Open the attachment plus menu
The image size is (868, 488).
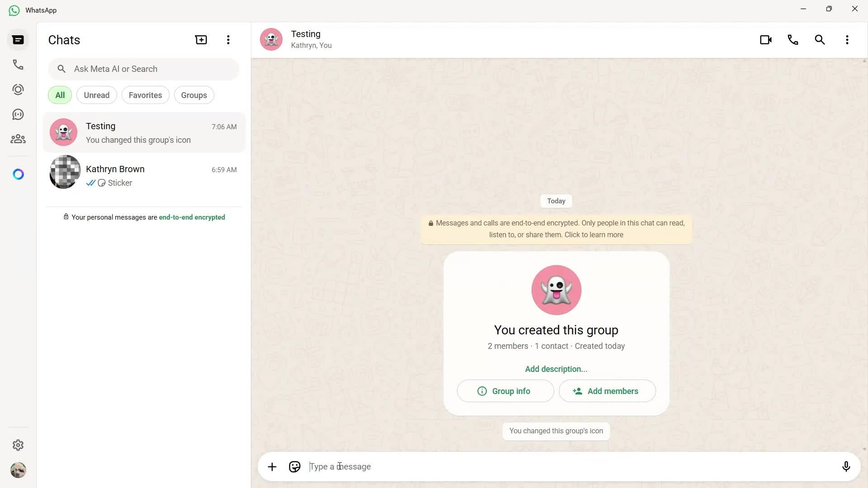(272, 466)
